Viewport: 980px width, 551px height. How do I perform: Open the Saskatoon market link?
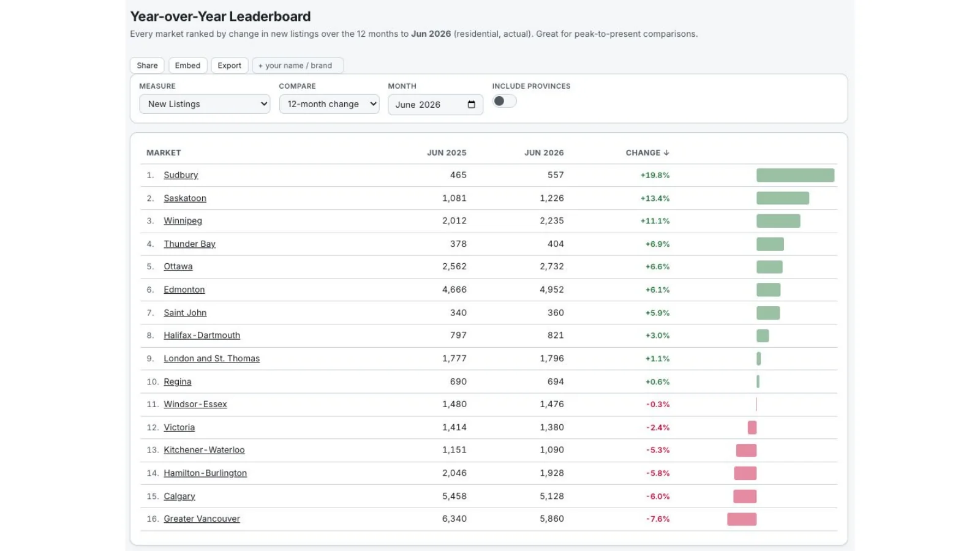pos(185,198)
